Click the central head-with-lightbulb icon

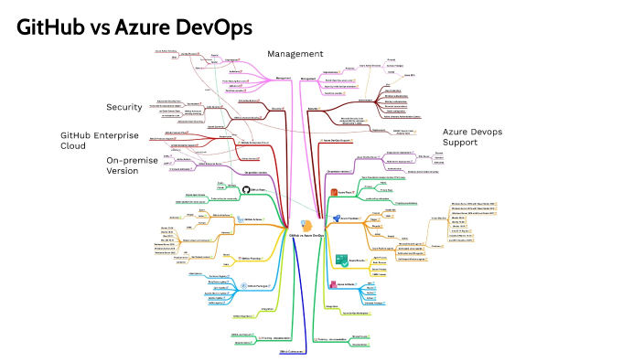tap(306, 226)
